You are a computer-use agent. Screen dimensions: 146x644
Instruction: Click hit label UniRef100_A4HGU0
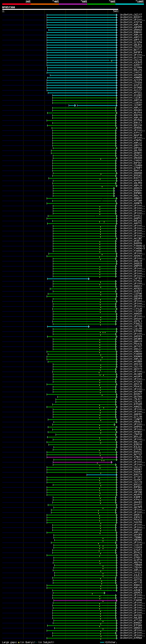pos(131,314)
